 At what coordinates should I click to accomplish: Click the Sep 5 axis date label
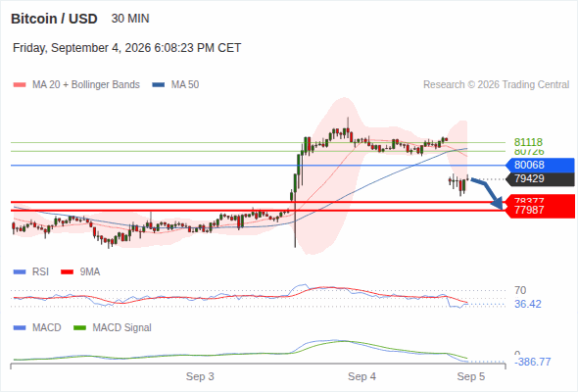click(471, 377)
